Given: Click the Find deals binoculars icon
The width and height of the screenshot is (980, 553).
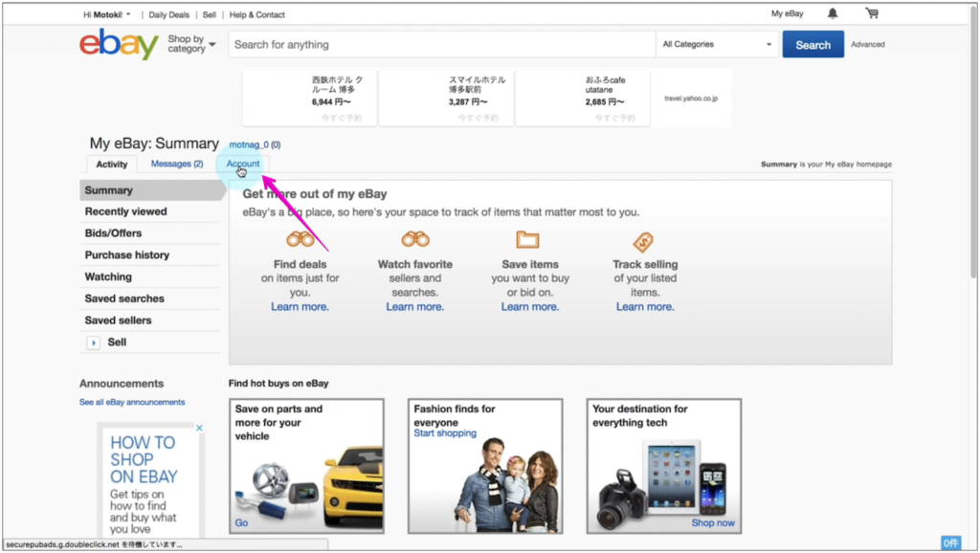Looking at the screenshot, I should pos(300,239).
